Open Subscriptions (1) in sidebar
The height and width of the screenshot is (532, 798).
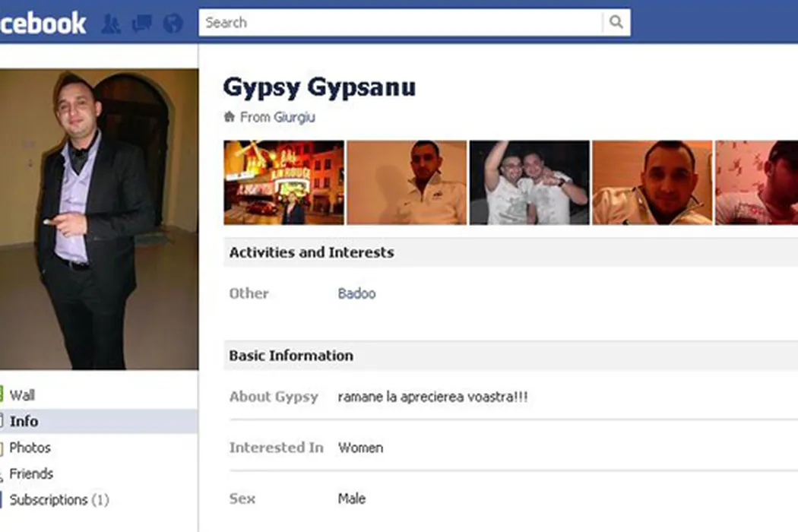click(x=59, y=500)
